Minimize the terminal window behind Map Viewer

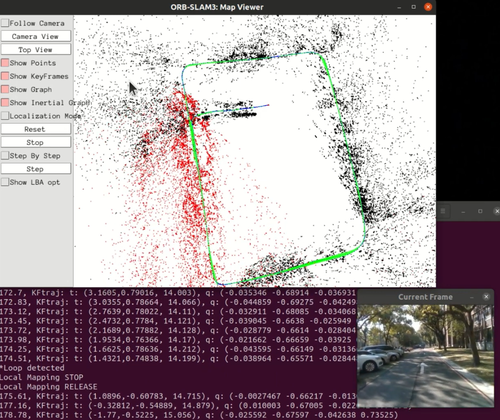click(x=463, y=211)
